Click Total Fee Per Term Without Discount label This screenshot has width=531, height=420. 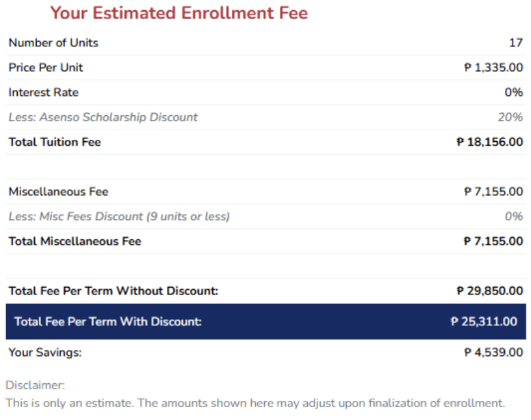click(x=113, y=291)
